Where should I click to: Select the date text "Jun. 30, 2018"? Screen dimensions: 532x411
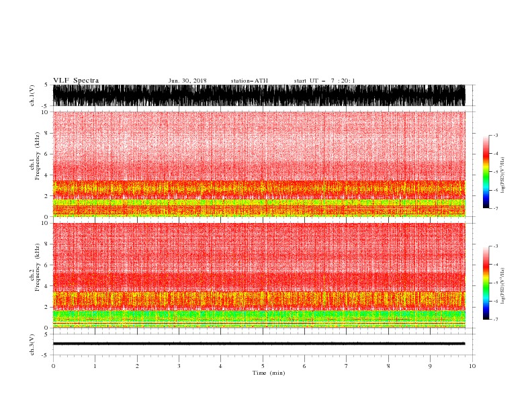pyautogui.click(x=187, y=81)
